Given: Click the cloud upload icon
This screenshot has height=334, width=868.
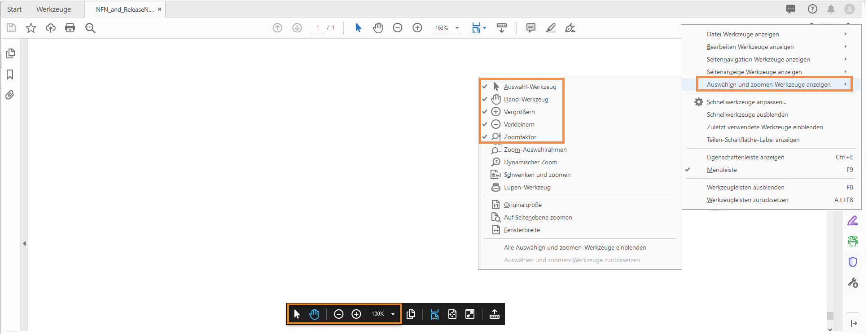Looking at the screenshot, I should [x=51, y=28].
